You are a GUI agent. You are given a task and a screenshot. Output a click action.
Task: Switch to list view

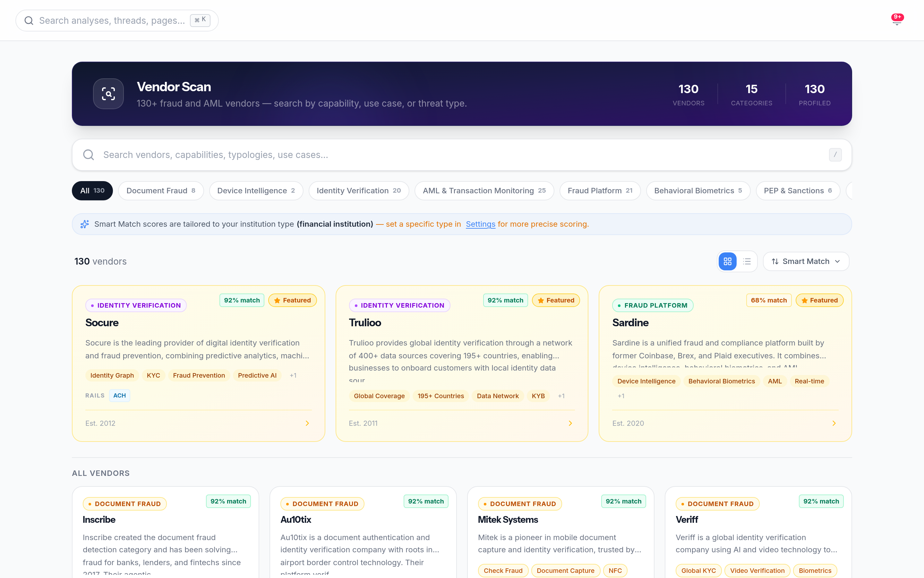pos(747,261)
